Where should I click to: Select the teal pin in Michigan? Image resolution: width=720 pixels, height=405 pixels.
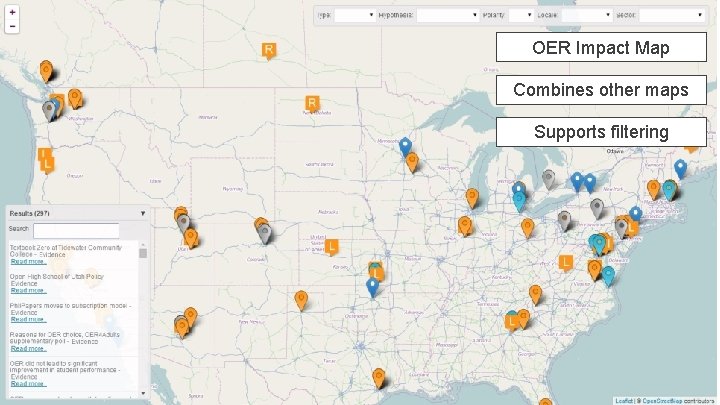tap(519, 202)
